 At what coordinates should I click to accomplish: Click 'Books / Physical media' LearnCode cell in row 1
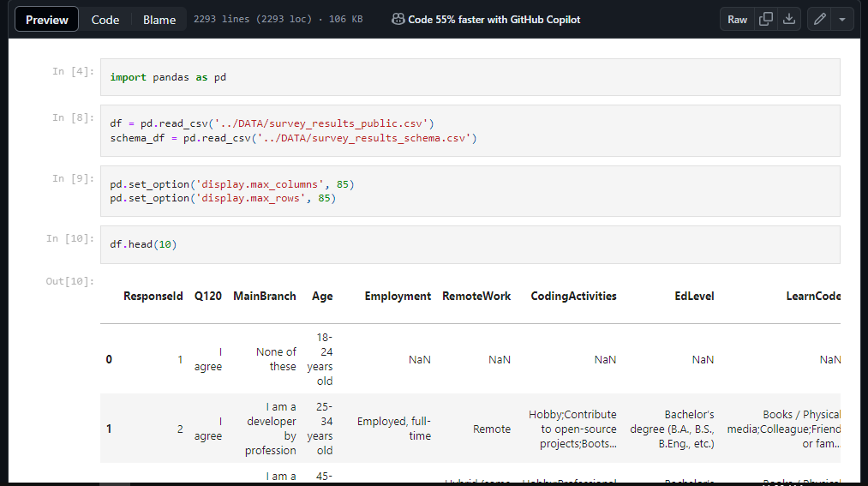(783, 429)
